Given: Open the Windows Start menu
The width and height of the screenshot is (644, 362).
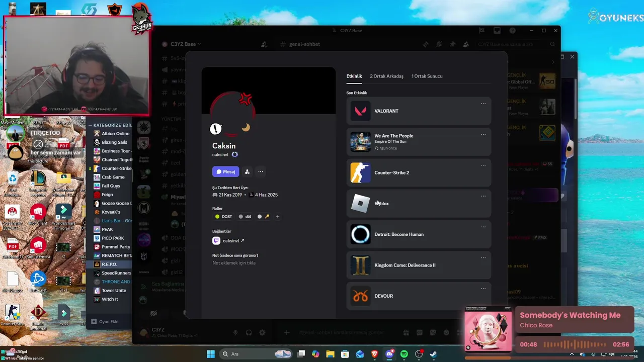Looking at the screenshot, I should (x=211, y=354).
